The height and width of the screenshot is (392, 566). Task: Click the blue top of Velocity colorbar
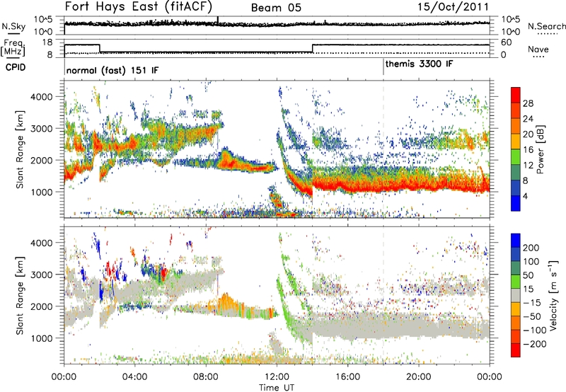click(x=516, y=241)
